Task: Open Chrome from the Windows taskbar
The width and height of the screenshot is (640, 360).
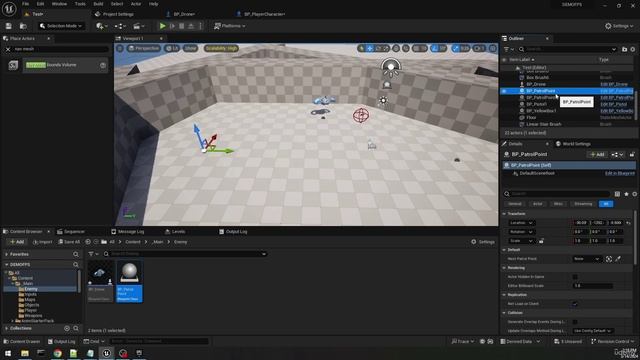Action: (57, 353)
